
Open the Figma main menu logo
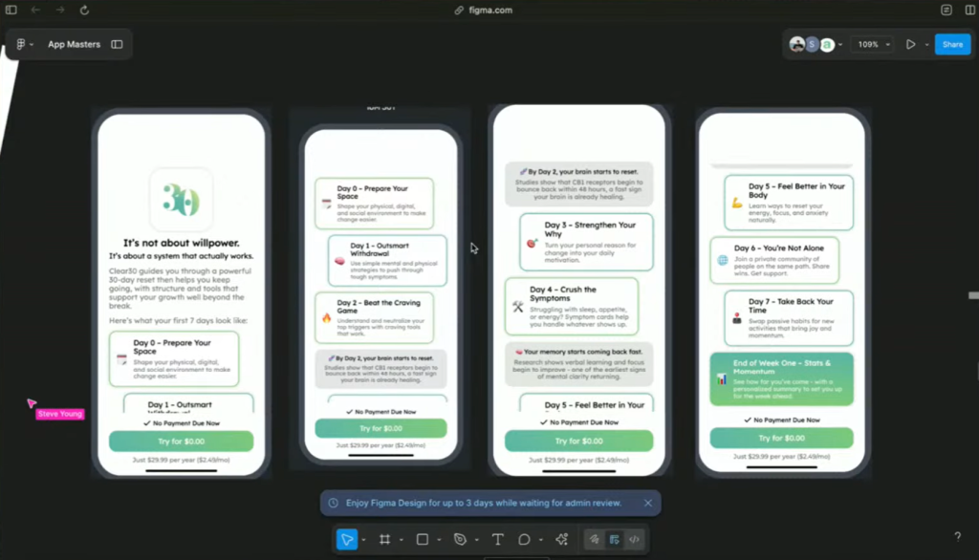[x=21, y=44]
